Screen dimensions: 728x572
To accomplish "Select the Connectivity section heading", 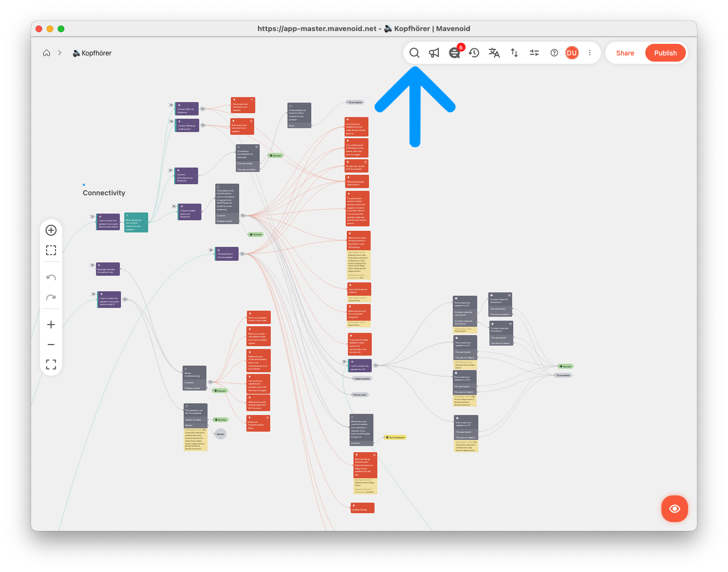I will tap(104, 193).
